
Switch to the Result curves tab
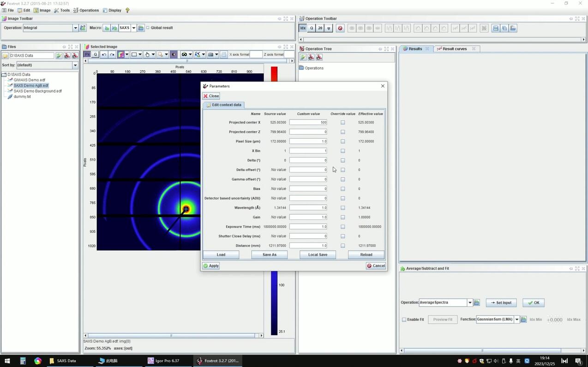tap(454, 49)
